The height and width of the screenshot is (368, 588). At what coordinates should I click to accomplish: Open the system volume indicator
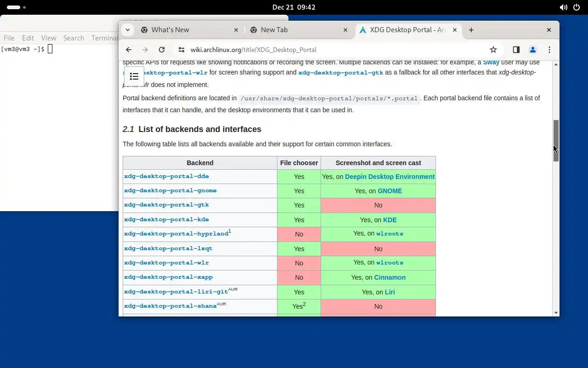pos(563,7)
